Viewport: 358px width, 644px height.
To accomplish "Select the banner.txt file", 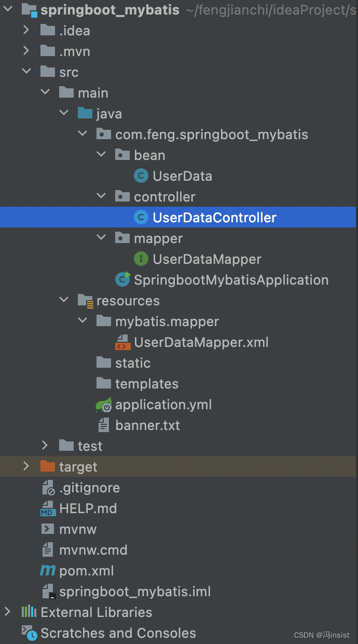I will (x=147, y=425).
